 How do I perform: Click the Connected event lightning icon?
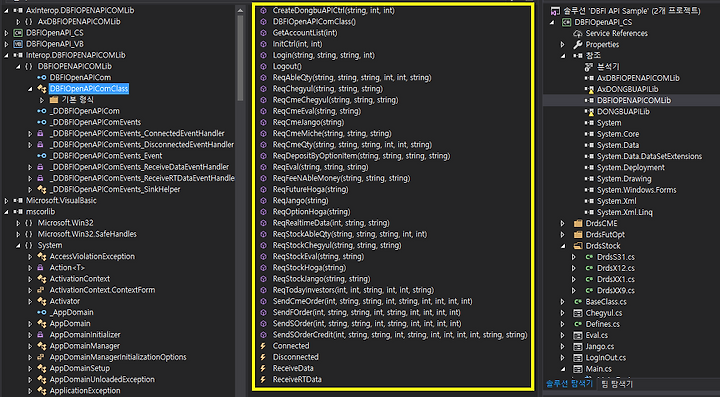coord(263,346)
